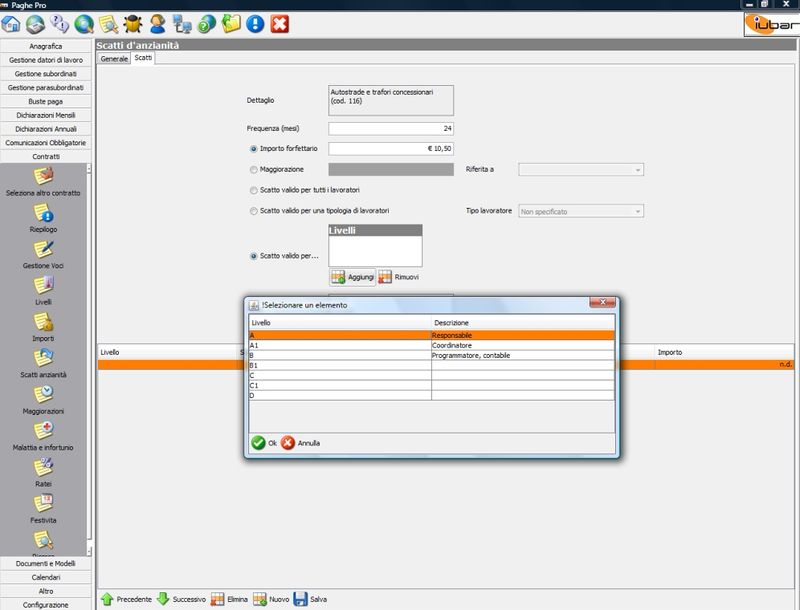Open the Buste paga menu item
The width and height of the screenshot is (800, 610).
[46, 102]
